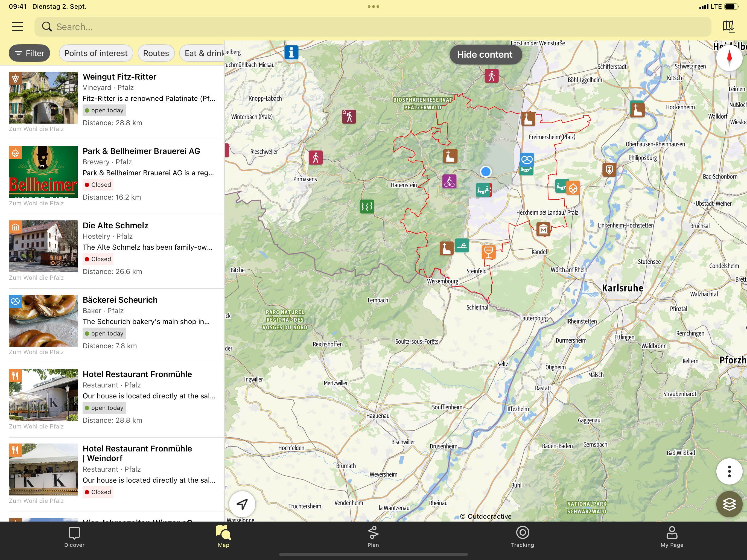Open the Plan tab
The width and height of the screenshot is (747, 560).
point(373,537)
